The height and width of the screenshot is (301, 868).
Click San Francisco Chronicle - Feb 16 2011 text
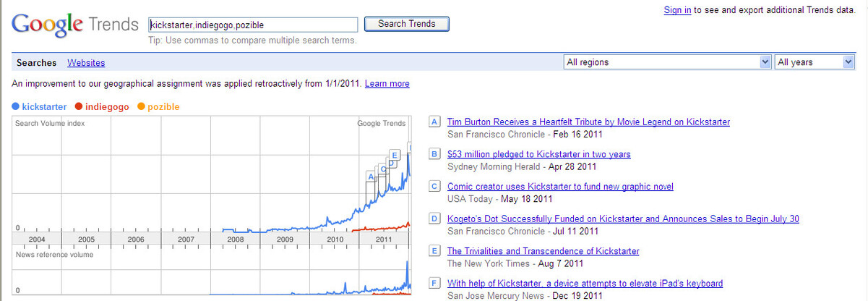coord(525,134)
